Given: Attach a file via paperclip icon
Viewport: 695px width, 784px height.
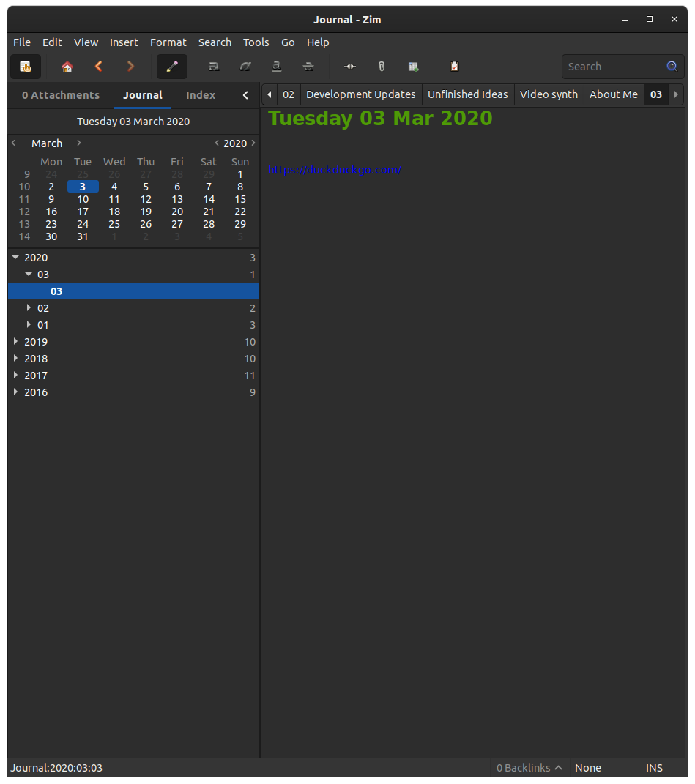Looking at the screenshot, I should [382, 67].
